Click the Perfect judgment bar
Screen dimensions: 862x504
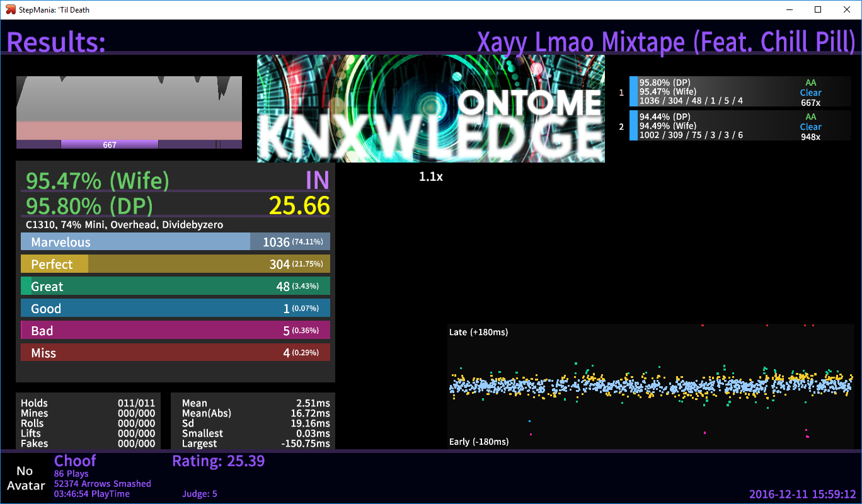pos(175,264)
